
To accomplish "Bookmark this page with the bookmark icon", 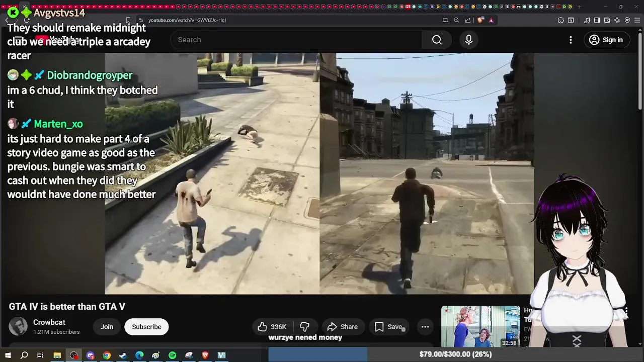I will tap(128, 20).
